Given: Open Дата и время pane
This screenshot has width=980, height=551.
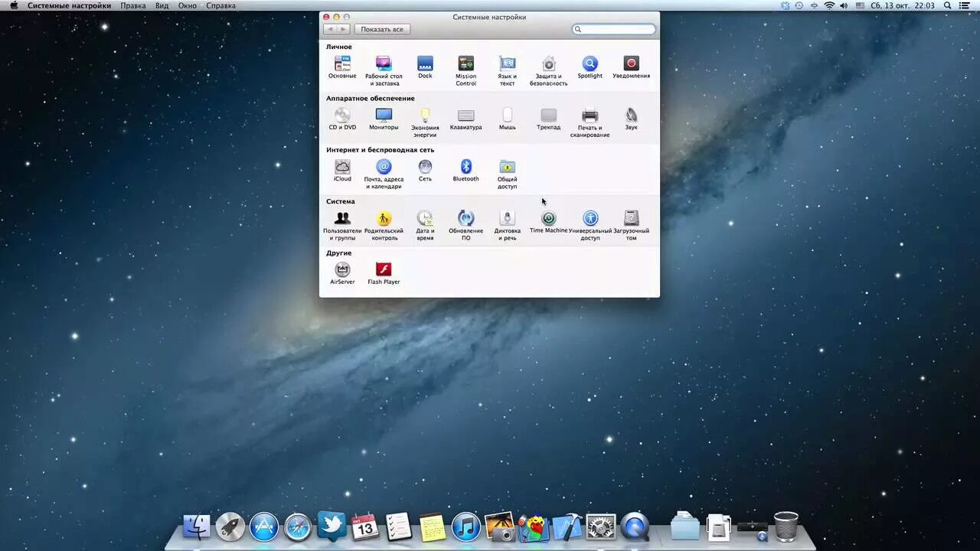Looking at the screenshot, I should pyautogui.click(x=425, y=225).
